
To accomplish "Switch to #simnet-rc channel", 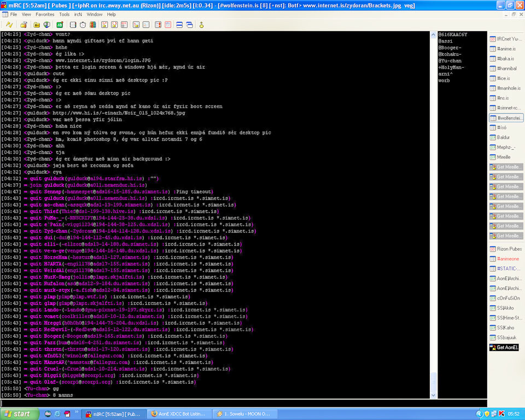I will tap(506, 108).
